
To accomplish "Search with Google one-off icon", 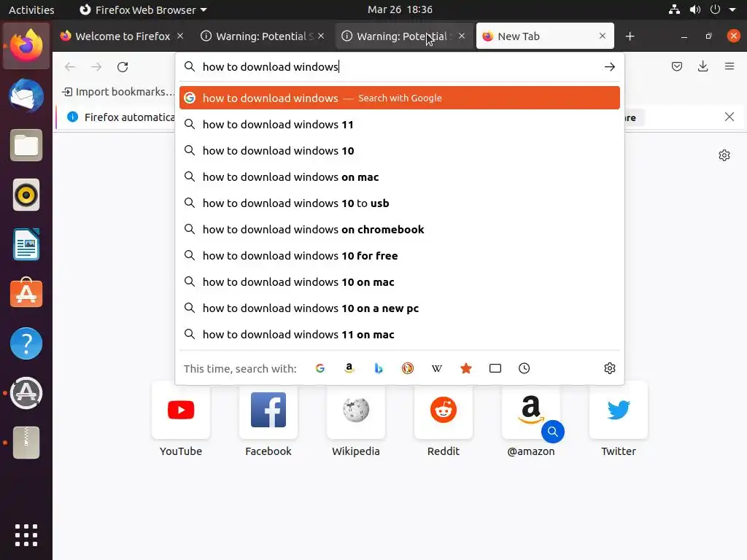I will click(320, 368).
